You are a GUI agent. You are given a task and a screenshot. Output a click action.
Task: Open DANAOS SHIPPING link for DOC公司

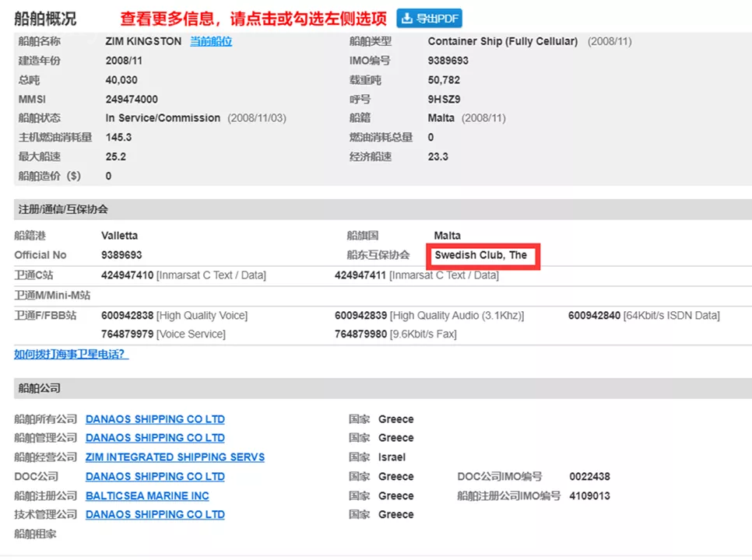point(155,477)
